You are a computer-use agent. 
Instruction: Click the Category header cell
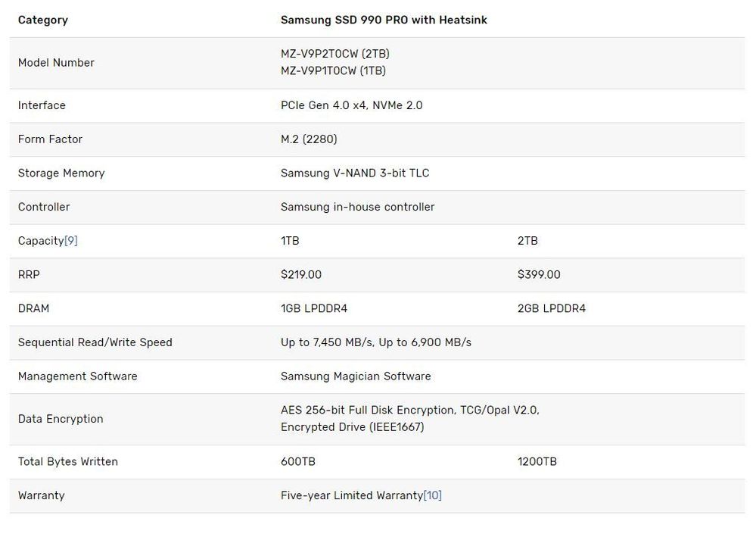tap(43, 20)
